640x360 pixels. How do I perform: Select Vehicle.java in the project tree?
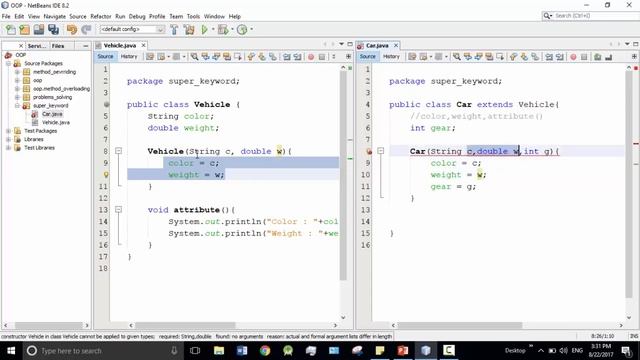click(56, 122)
